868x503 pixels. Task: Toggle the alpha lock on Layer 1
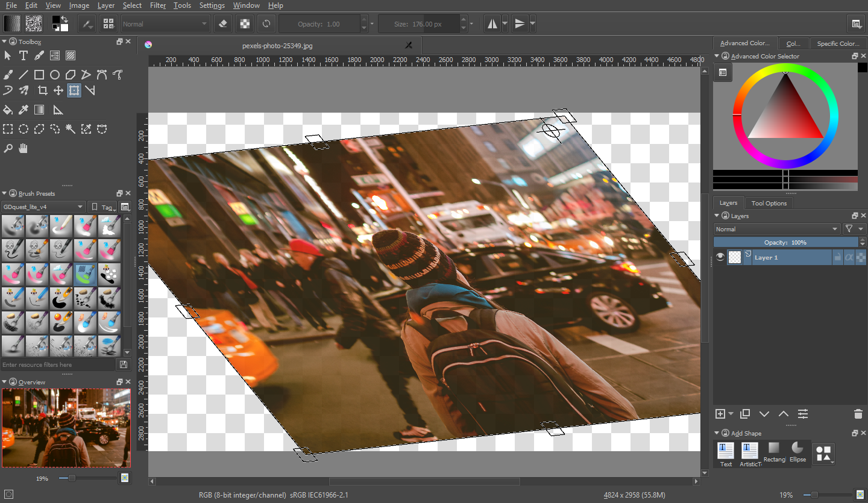pyautogui.click(x=849, y=257)
